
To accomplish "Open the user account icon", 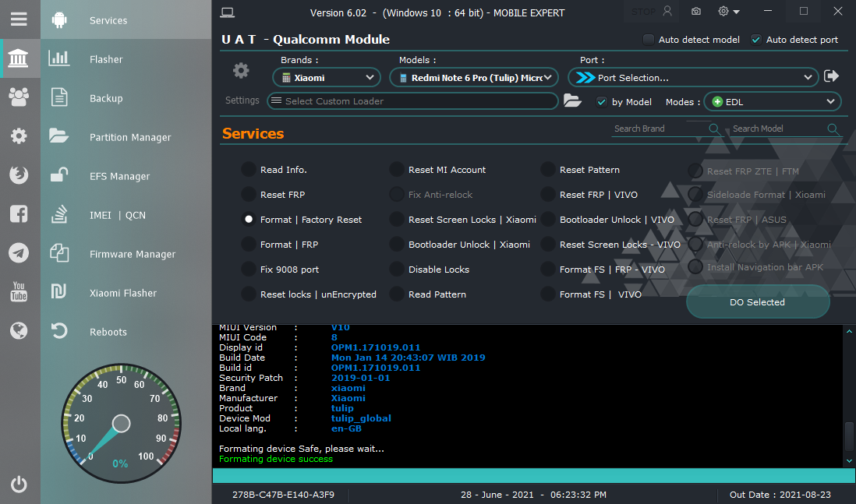I will [667, 11].
